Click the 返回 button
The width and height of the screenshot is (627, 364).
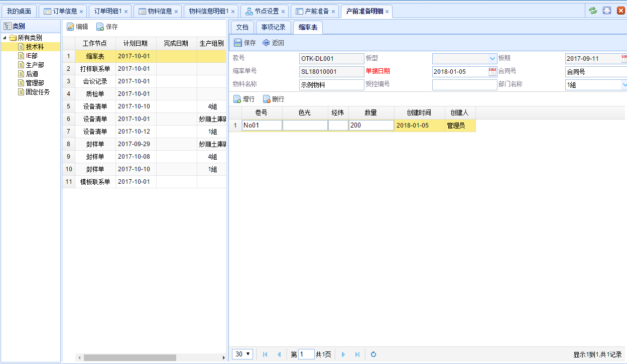[x=273, y=43]
